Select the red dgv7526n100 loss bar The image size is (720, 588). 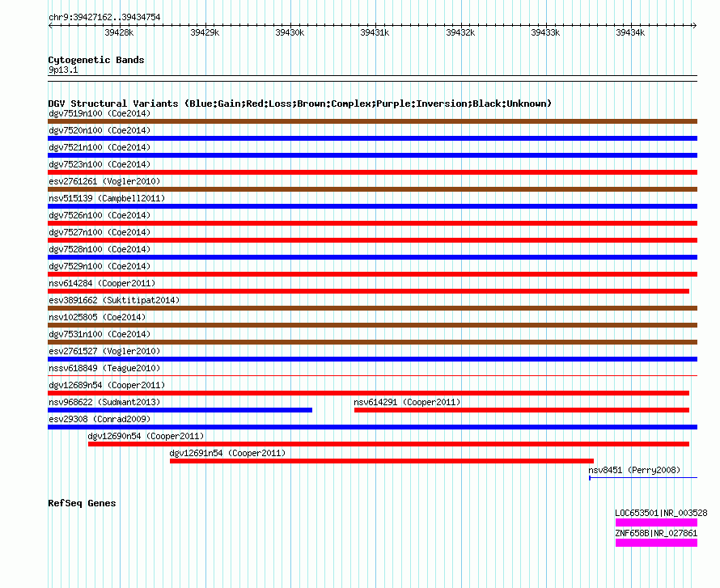(x=372, y=223)
